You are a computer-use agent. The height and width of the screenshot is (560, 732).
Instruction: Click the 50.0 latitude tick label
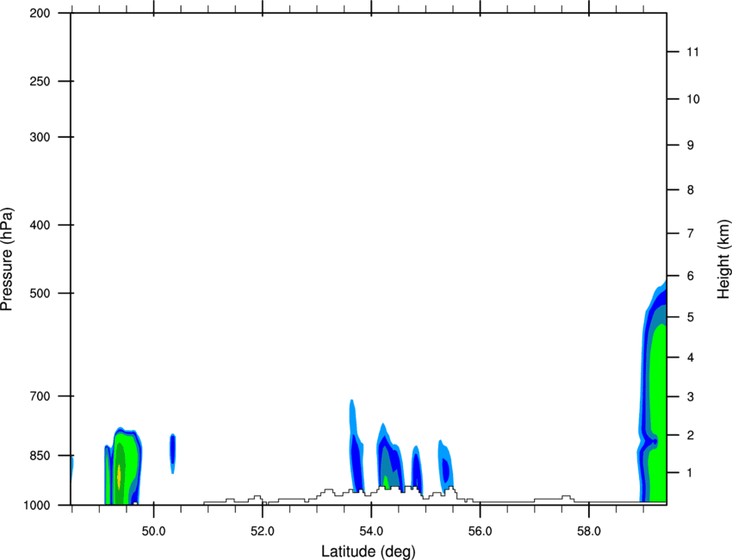(153, 532)
